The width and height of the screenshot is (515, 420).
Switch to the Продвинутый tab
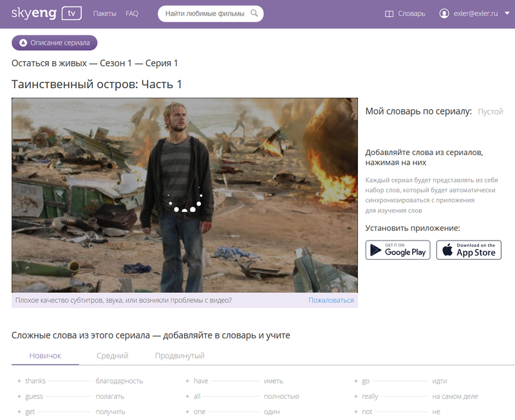180,356
